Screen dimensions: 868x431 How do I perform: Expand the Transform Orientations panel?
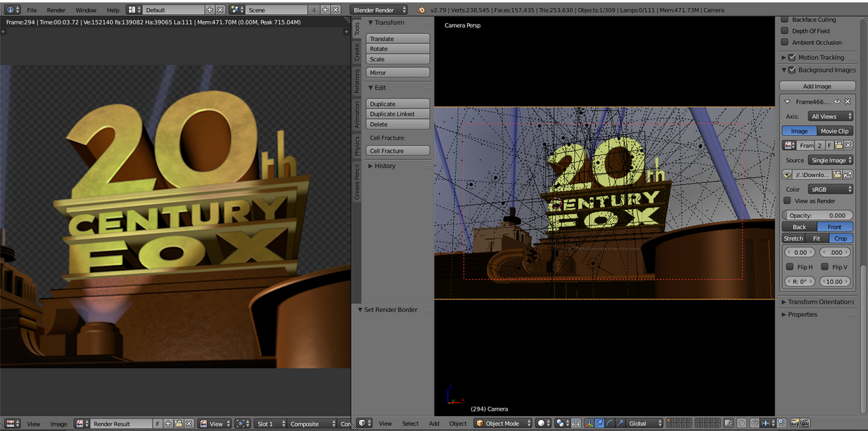click(x=817, y=302)
